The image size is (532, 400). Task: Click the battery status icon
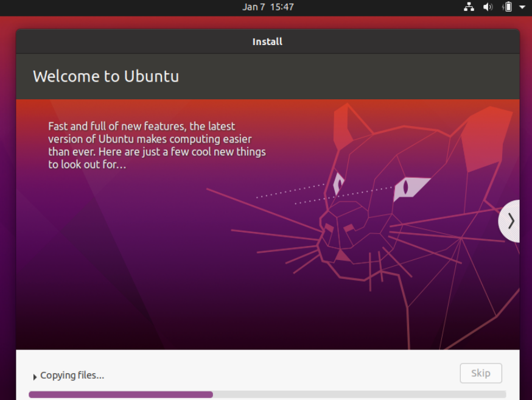click(x=507, y=7)
